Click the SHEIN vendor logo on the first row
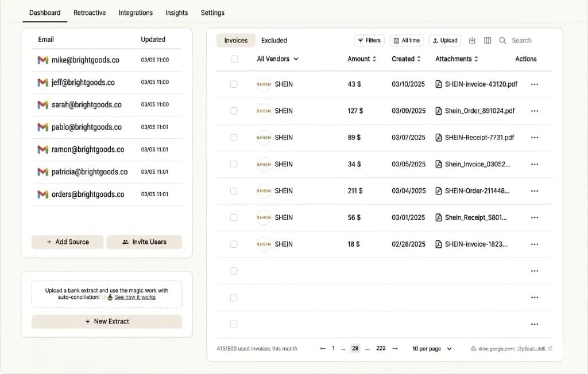 (x=264, y=84)
